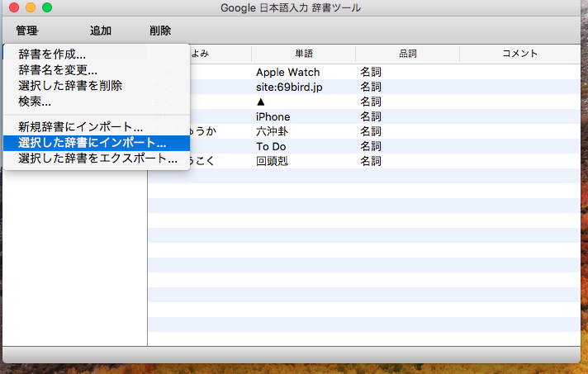This screenshot has width=588, height=374.
Task: Sort by the コメント column header
Action: (520, 54)
